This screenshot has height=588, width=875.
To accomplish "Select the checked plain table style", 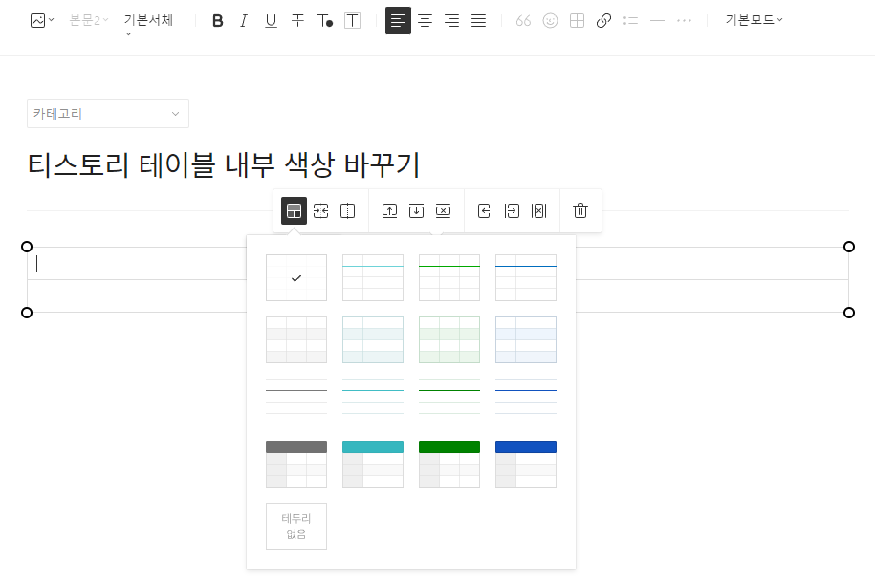I will click(296, 278).
